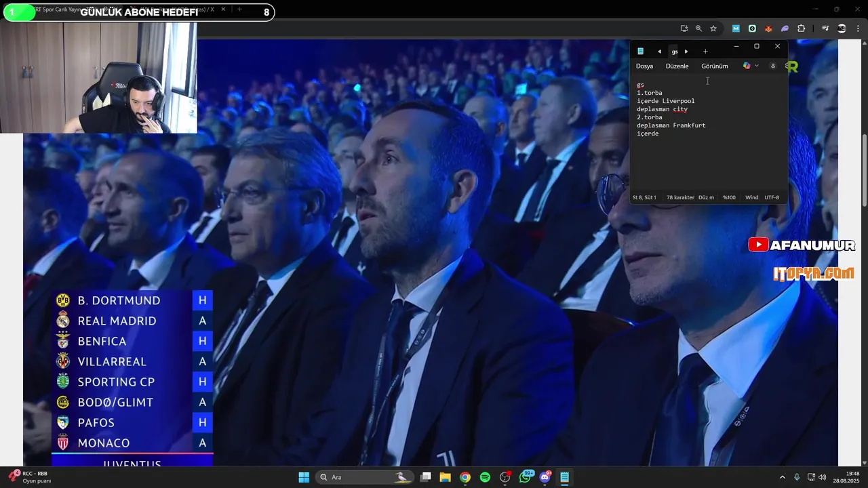Click the BENFICA row in the draw list

132,341
